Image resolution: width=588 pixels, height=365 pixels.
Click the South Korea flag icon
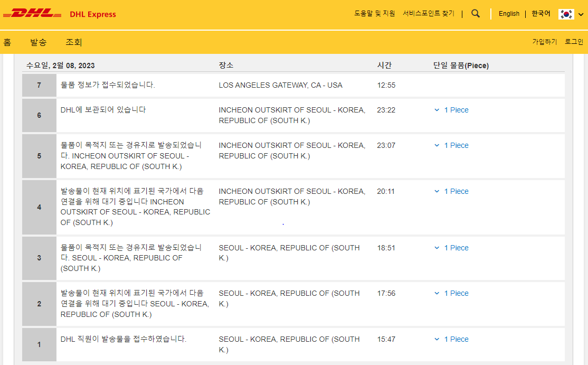[x=566, y=14]
